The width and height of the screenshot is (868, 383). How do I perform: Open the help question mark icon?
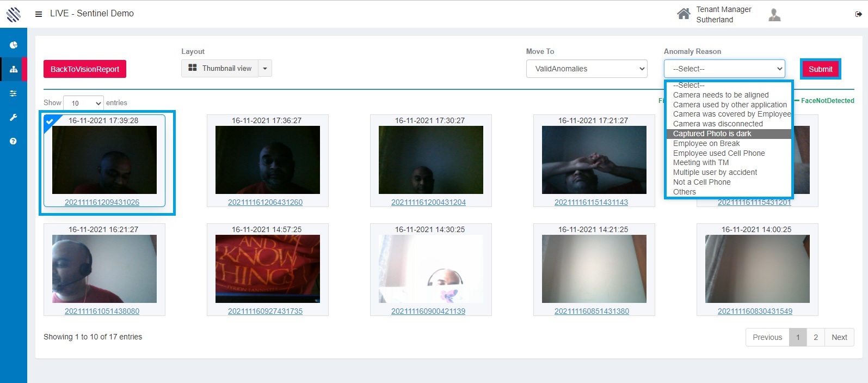pos(14,141)
